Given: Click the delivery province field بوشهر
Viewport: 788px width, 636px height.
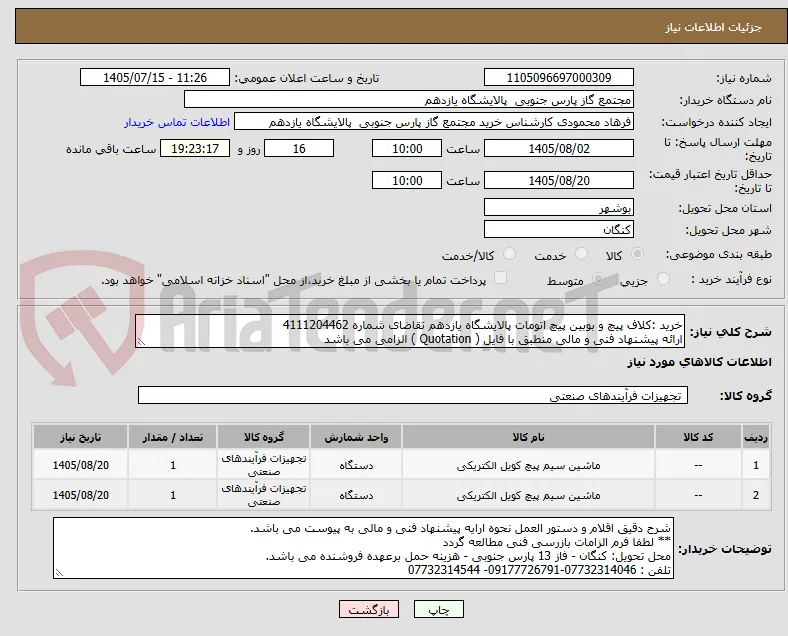Looking at the screenshot, I should coord(559,207).
